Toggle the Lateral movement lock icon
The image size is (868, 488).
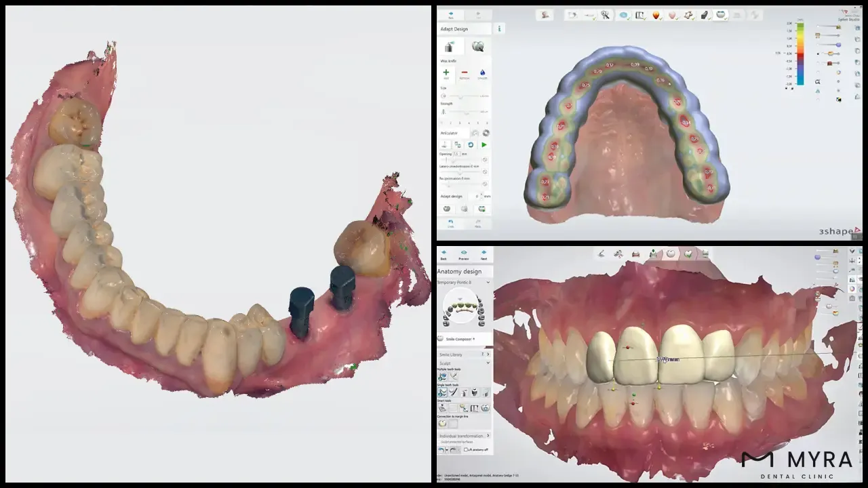485,171
